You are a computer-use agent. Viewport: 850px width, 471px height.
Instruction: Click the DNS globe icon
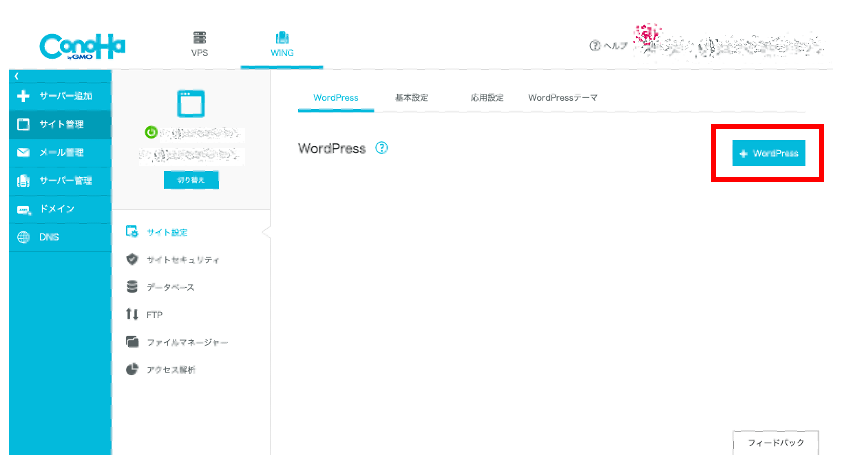point(23,237)
